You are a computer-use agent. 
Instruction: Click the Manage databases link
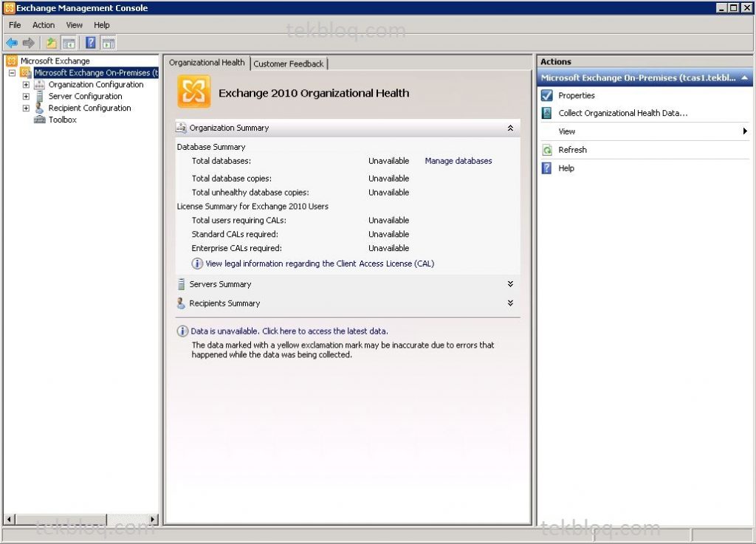pos(458,161)
